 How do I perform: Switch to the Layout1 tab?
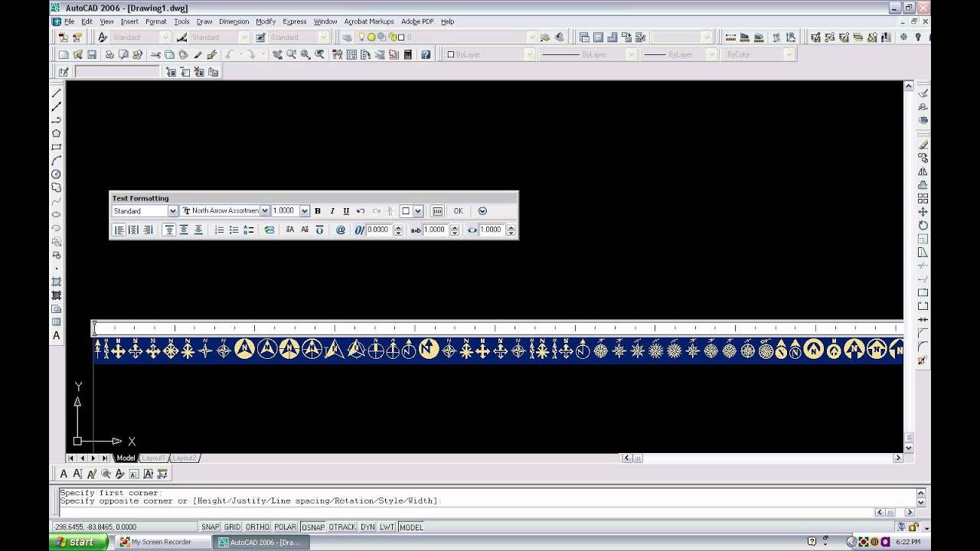tap(153, 458)
